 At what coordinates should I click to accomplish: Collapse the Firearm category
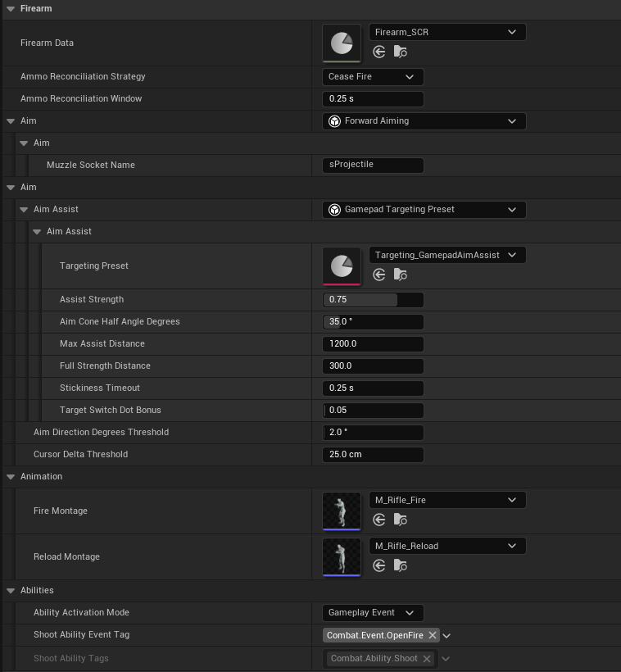11,9
